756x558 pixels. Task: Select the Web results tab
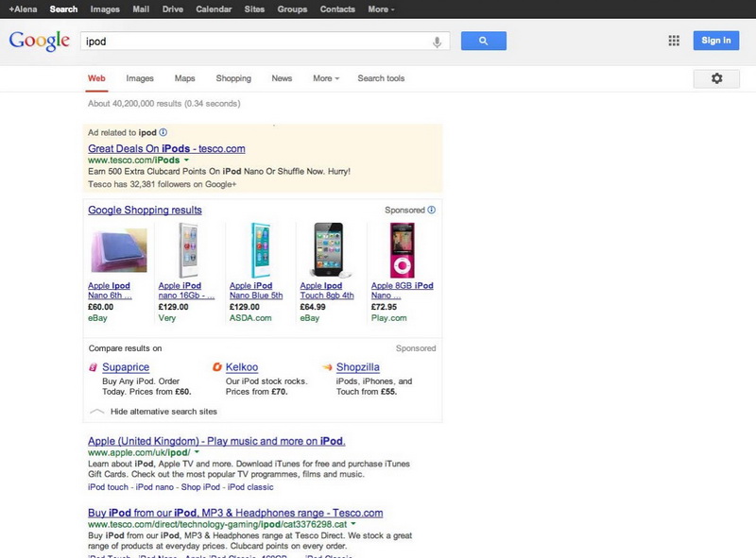click(x=96, y=78)
